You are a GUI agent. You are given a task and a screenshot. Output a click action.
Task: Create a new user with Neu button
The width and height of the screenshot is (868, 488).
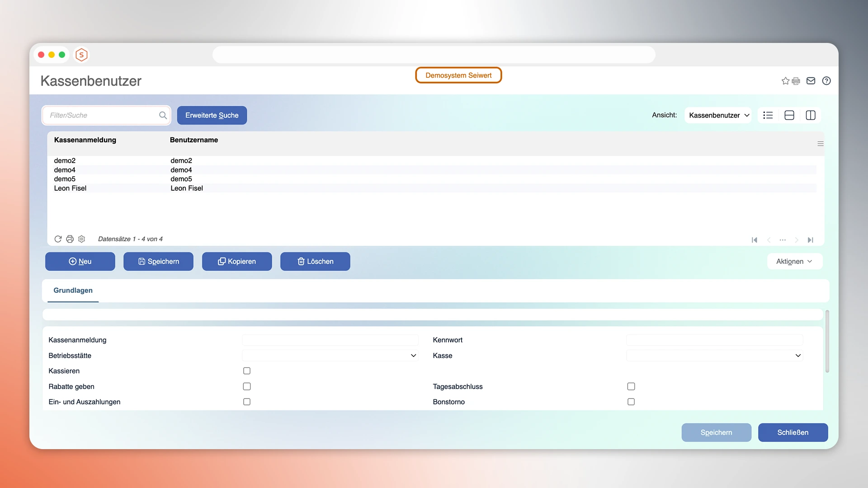(80, 261)
